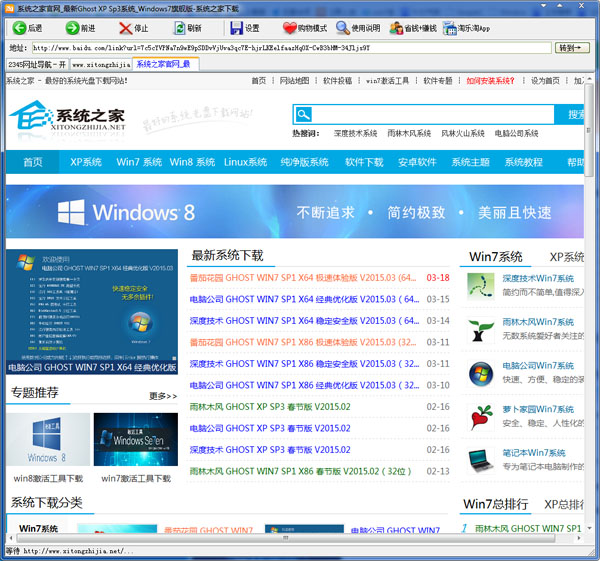Open 深度技术 GHOST WIN7 SP1 X64 03-14 link

point(304,320)
